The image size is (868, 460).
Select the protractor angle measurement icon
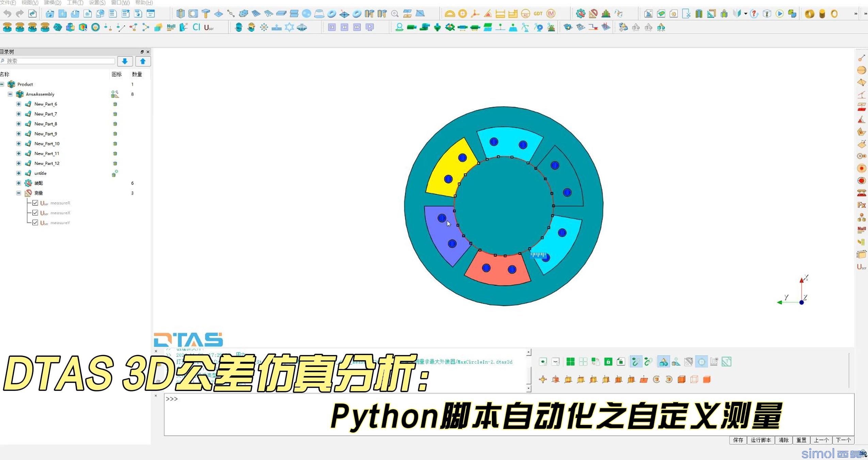[x=450, y=14]
